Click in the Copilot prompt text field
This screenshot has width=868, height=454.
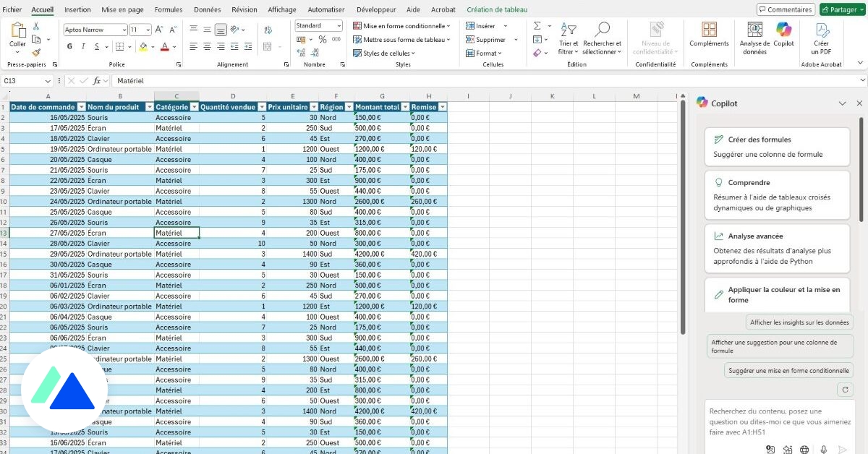point(774,421)
